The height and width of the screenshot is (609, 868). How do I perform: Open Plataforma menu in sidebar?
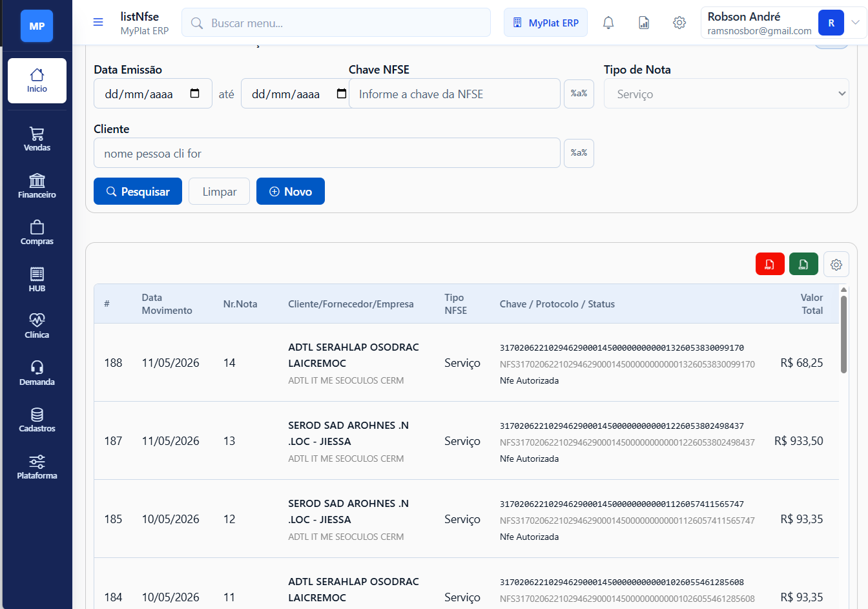37,467
